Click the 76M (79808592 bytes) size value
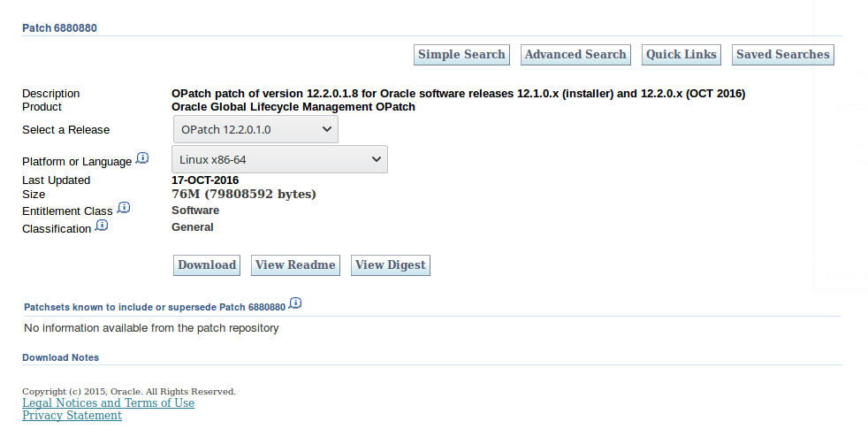This screenshot has height=437, width=868. 244,195
